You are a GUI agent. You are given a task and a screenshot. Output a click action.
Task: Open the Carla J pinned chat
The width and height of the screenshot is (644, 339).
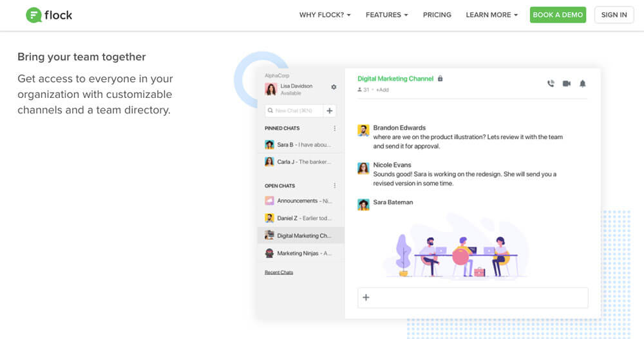tap(301, 162)
